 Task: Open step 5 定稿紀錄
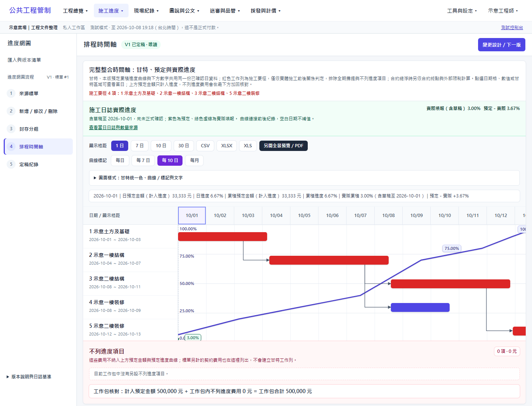coord(38,164)
